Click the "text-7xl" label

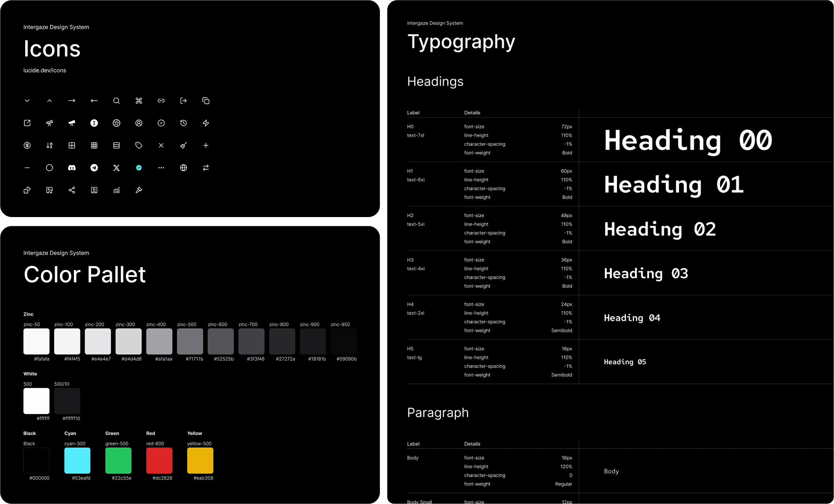[x=415, y=135]
